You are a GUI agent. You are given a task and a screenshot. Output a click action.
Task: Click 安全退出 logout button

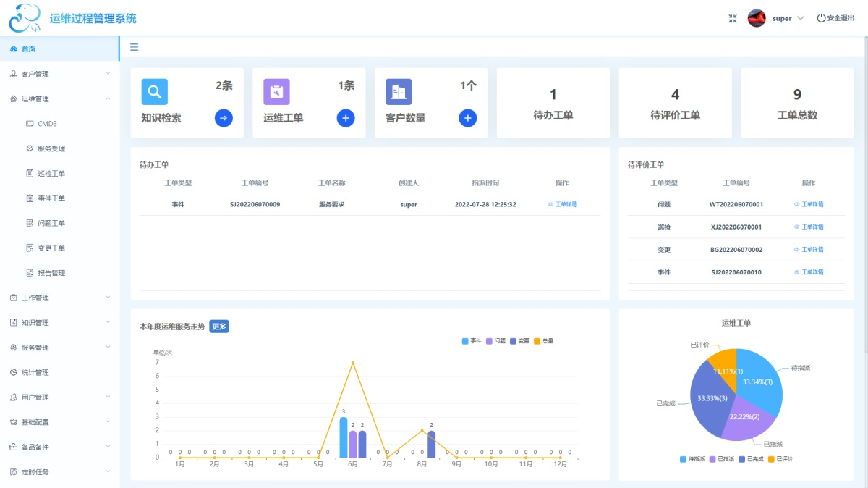point(835,18)
